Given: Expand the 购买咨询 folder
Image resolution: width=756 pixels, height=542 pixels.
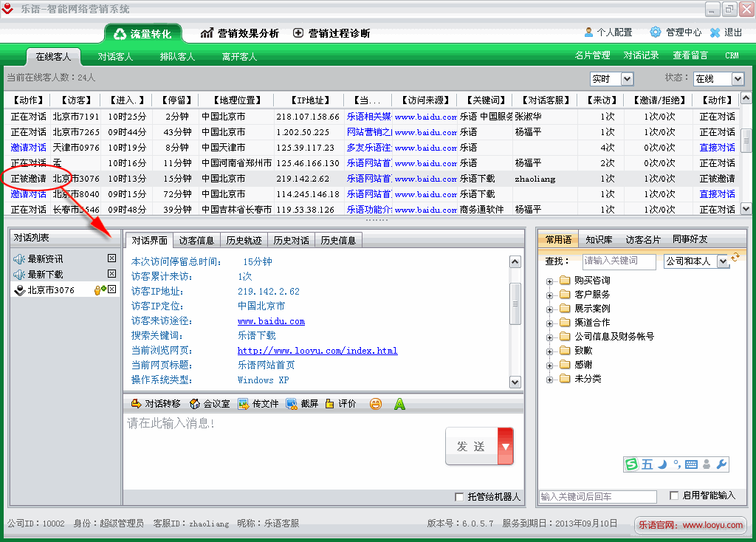Looking at the screenshot, I should (x=549, y=281).
